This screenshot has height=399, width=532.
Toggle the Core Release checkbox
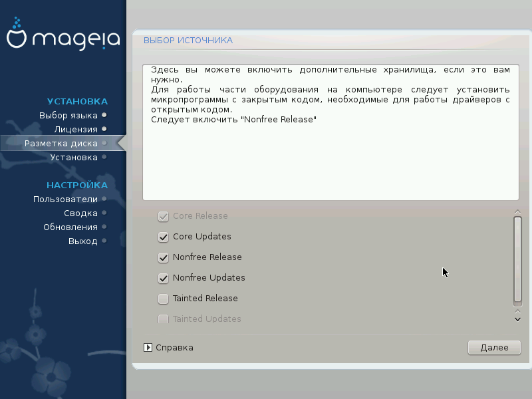pyautogui.click(x=163, y=216)
